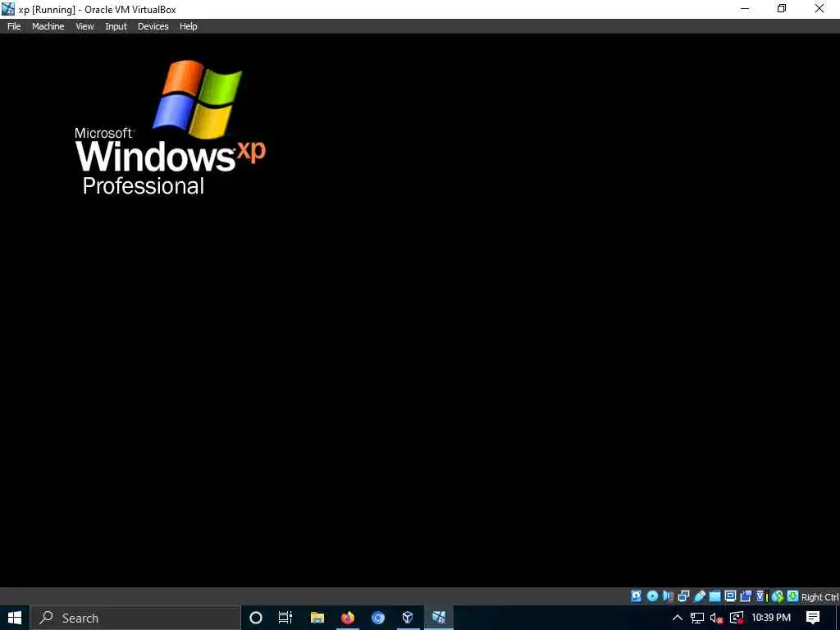
Task: Open Task View on the taskbar
Action: 285,618
